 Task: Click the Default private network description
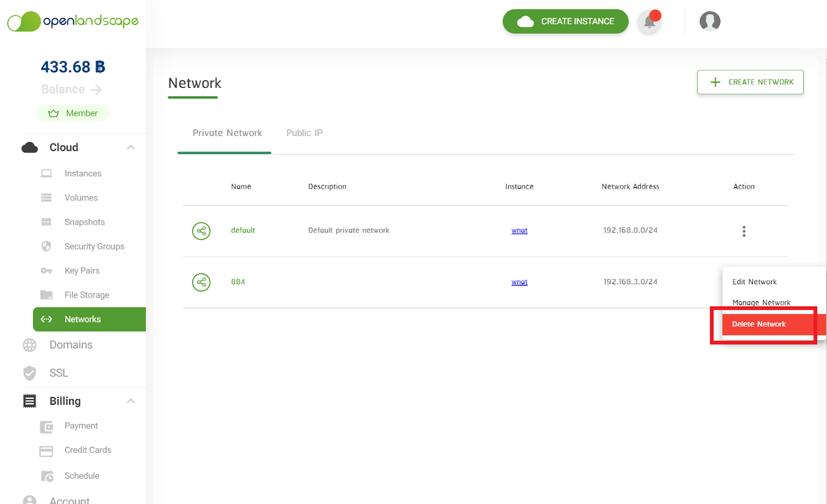[x=349, y=231]
